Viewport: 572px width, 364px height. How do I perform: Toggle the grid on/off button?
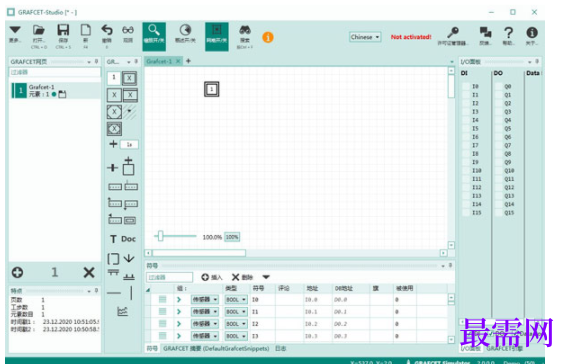tap(217, 36)
